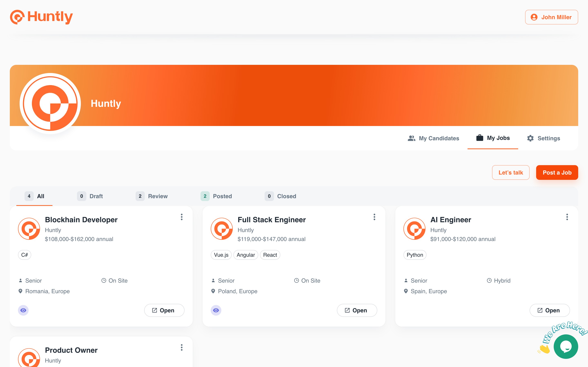Click the AI Engineer company logo
Screen dimensions: 588x367
(414, 229)
